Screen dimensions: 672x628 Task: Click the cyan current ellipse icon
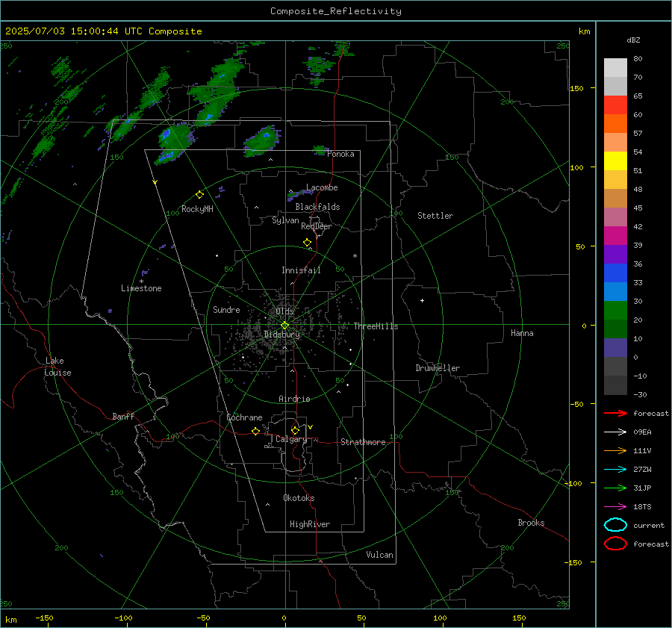coord(615,525)
